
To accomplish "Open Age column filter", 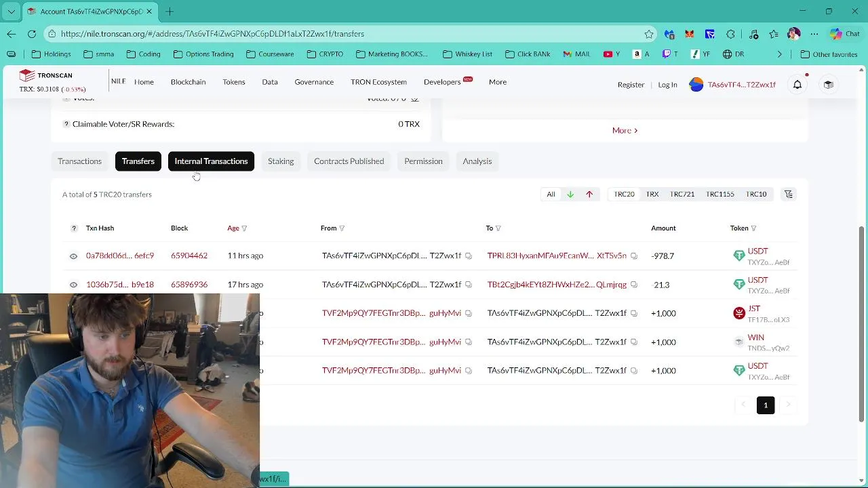I will [244, 228].
